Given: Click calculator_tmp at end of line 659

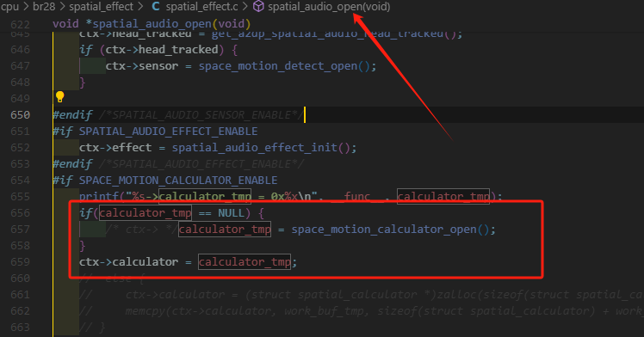Looking at the screenshot, I should tap(245, 262).
